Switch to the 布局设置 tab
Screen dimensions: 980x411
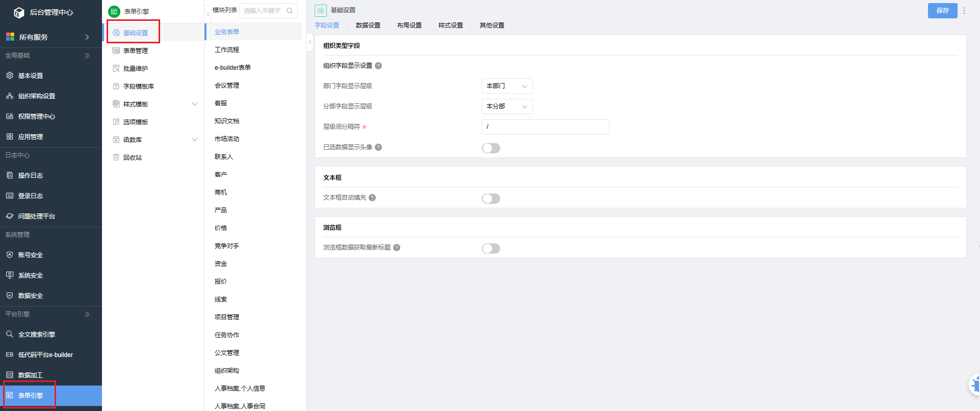click(x=409, y=25)
